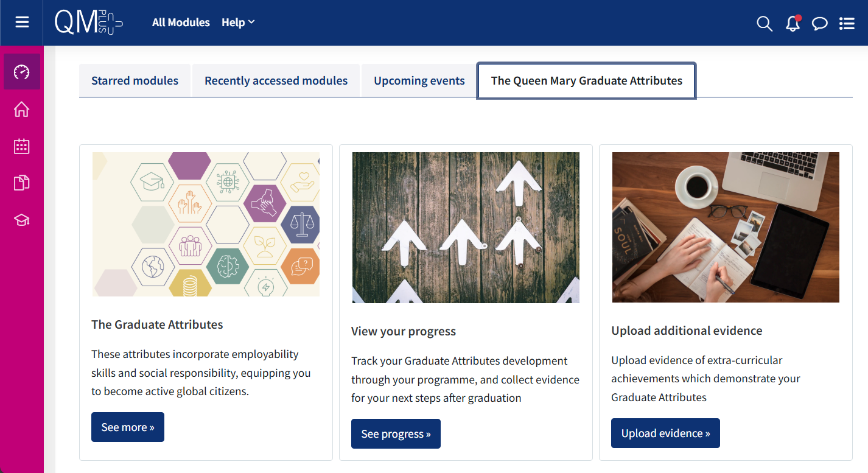The image size is (868, 473).
Task: Click the QMplus logo
Action: tap(89, 23)
